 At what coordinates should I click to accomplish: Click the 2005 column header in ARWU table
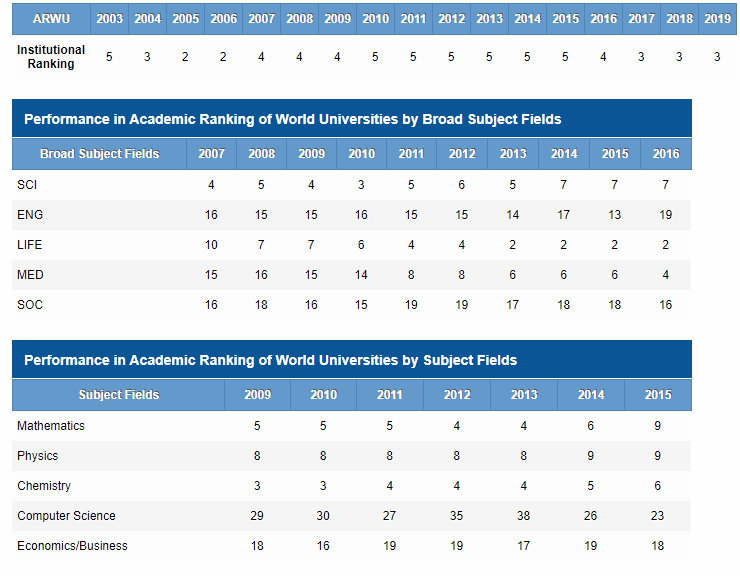tap(185, 19)
